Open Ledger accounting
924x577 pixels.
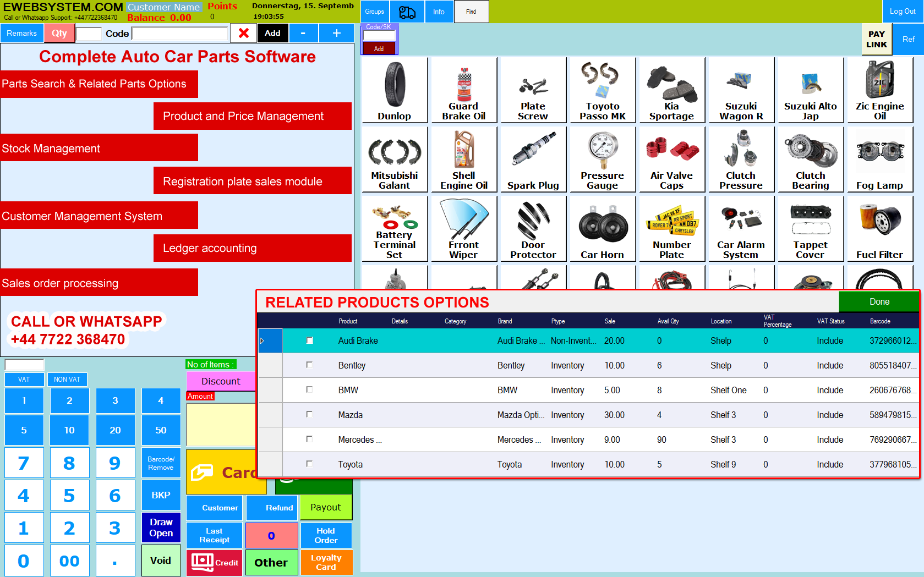tap(253, 248)
